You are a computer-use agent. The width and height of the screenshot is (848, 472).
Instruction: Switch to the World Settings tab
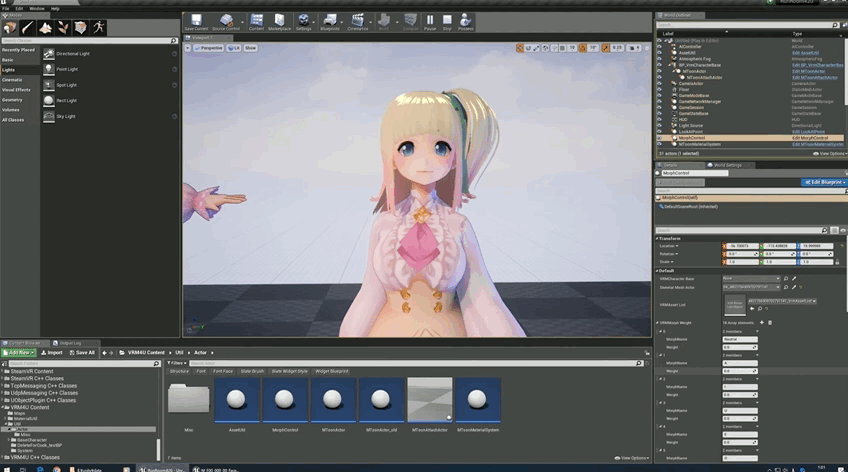point(725,165)
